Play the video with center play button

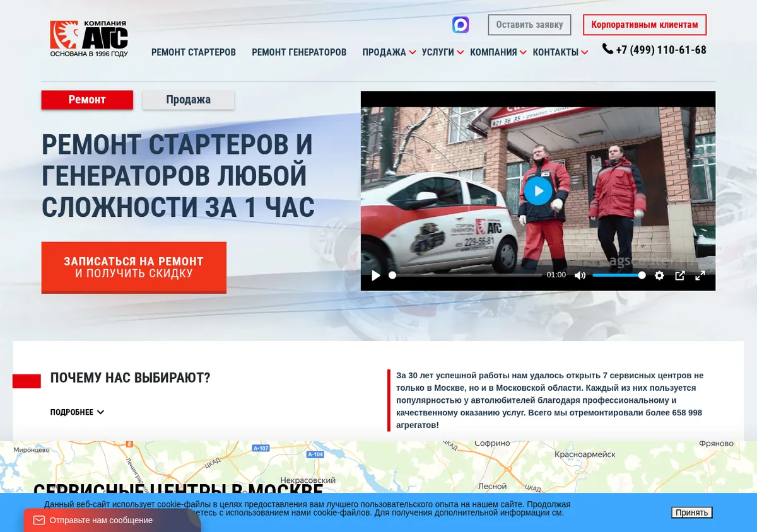click(x=538, y=190)
